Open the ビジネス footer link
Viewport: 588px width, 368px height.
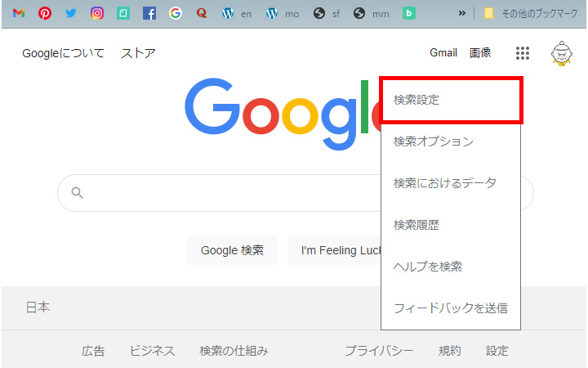click(x=152, y=351)
